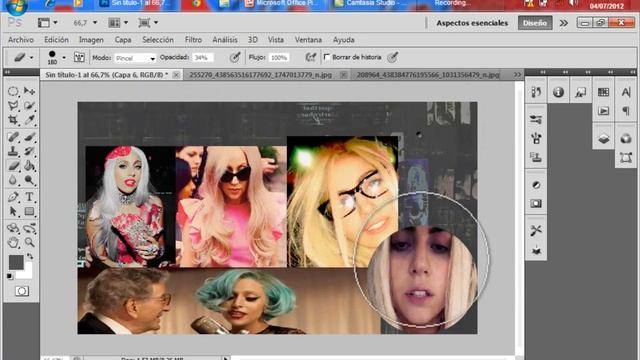The image size is (640, 360).
Task: Toggle tablet pressure for brush size
Action: tap(392, 57)
